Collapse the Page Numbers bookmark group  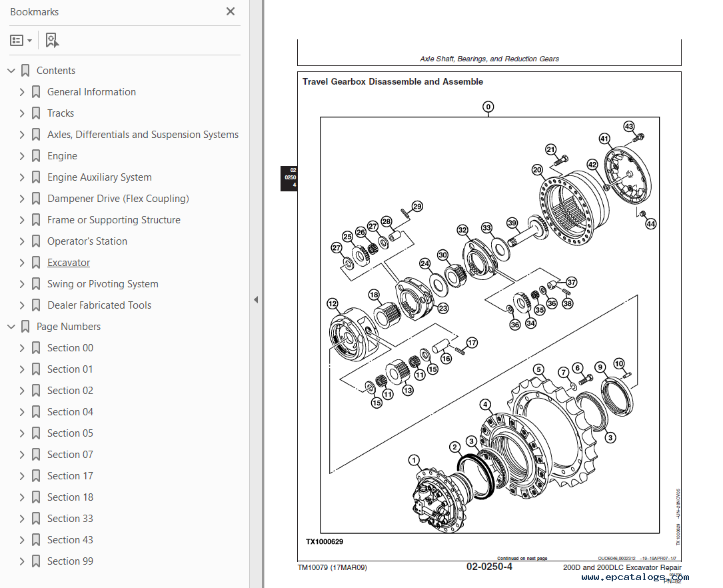point(11,327)
